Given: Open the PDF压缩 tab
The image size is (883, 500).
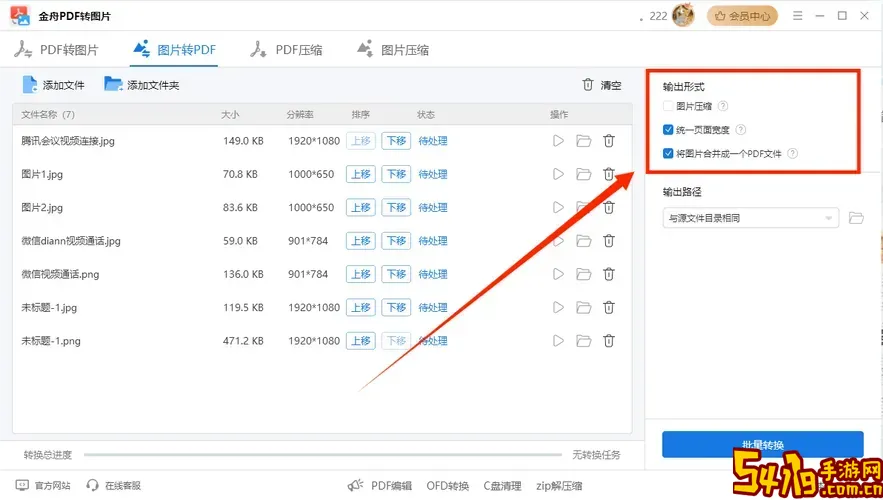Looking at the screenshot, I should (286, 50).
